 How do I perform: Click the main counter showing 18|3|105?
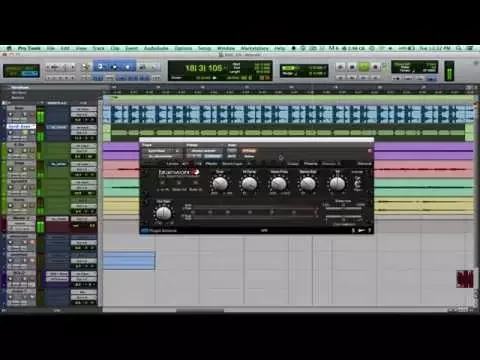(203, 68)
